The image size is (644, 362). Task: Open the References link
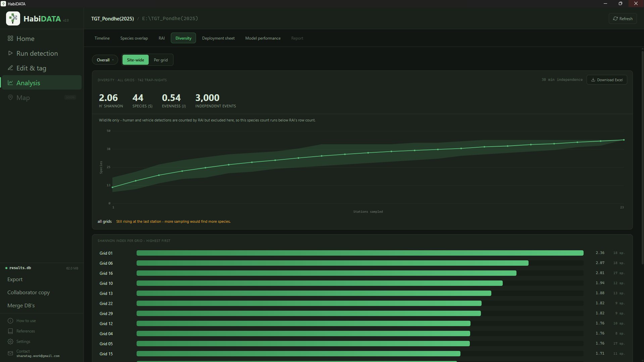[26, 331]
